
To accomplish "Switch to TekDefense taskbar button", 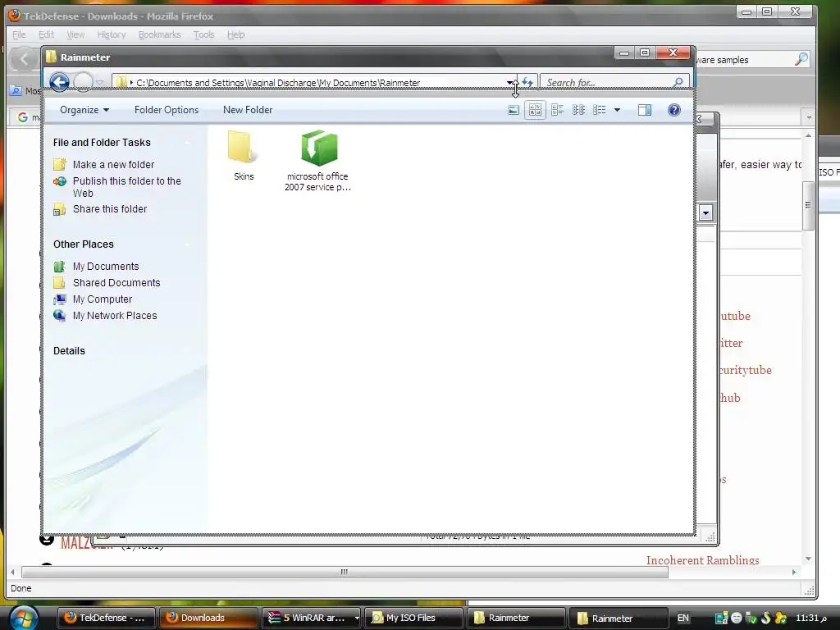I will point(106,618).
